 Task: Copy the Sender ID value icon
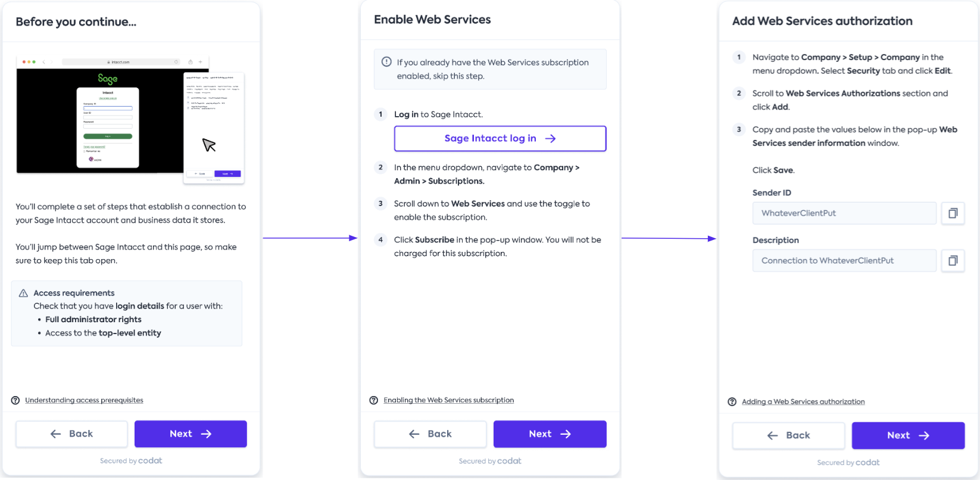point(953,213)
